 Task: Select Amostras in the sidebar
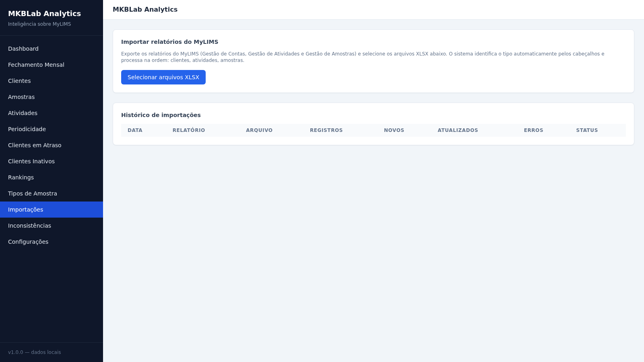coord(52,97)
